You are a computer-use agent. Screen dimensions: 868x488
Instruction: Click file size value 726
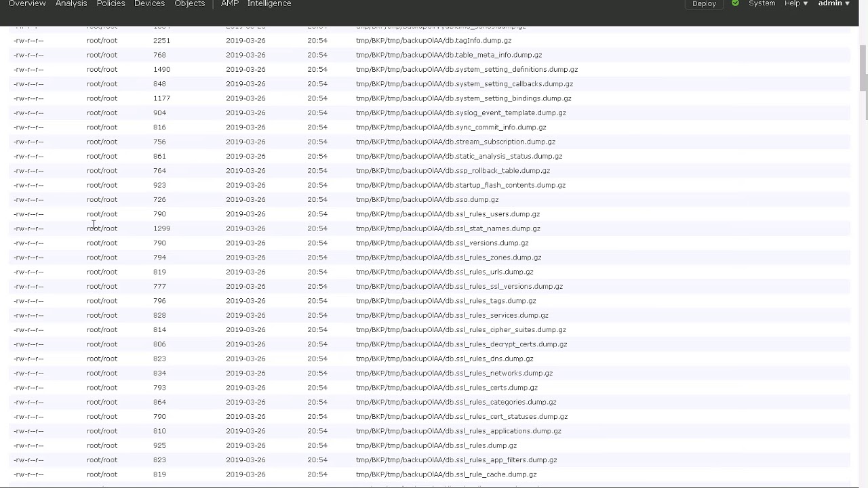[x=159, y=199]
